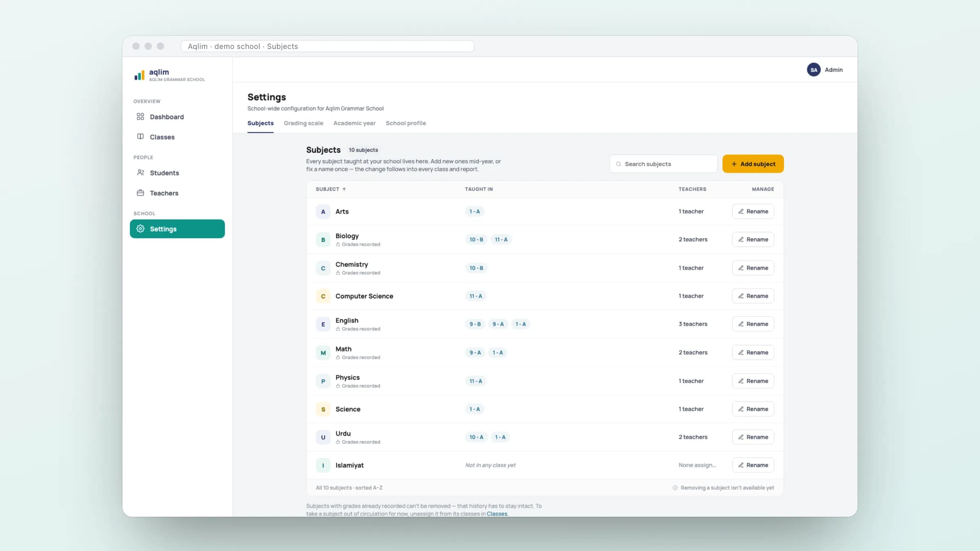Rename the Biology subject
The image size is (980, 551).
click(753, 240)
